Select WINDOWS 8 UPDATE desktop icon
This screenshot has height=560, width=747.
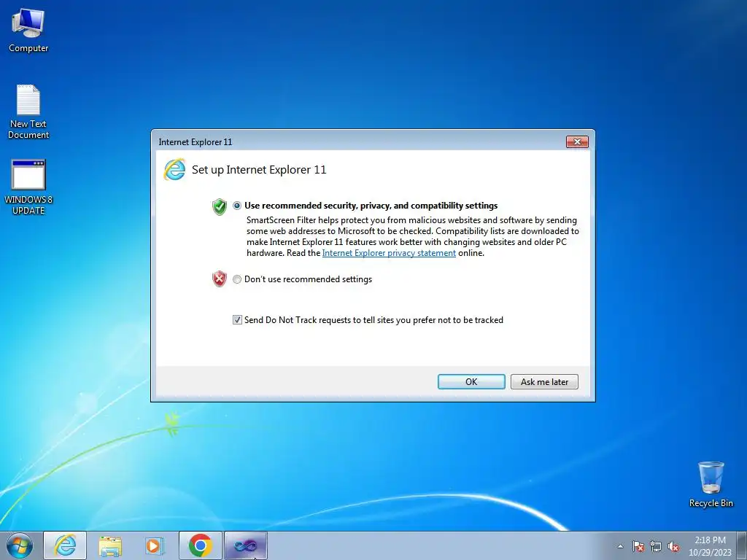(28, 187)
